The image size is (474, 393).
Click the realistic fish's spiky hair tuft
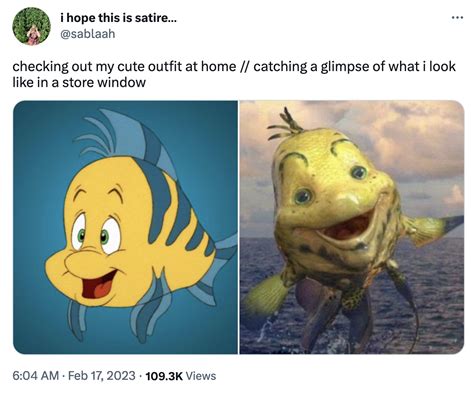286,125
